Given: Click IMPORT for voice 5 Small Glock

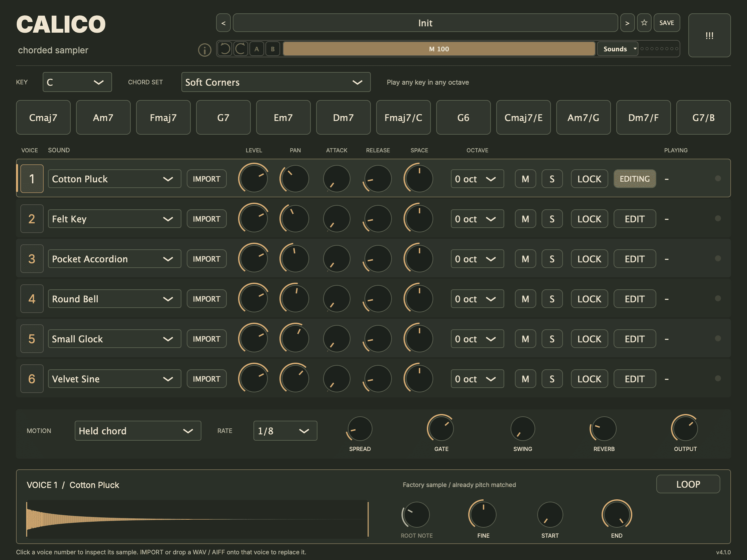Looking at the screenshot, I should click(206, 339).
